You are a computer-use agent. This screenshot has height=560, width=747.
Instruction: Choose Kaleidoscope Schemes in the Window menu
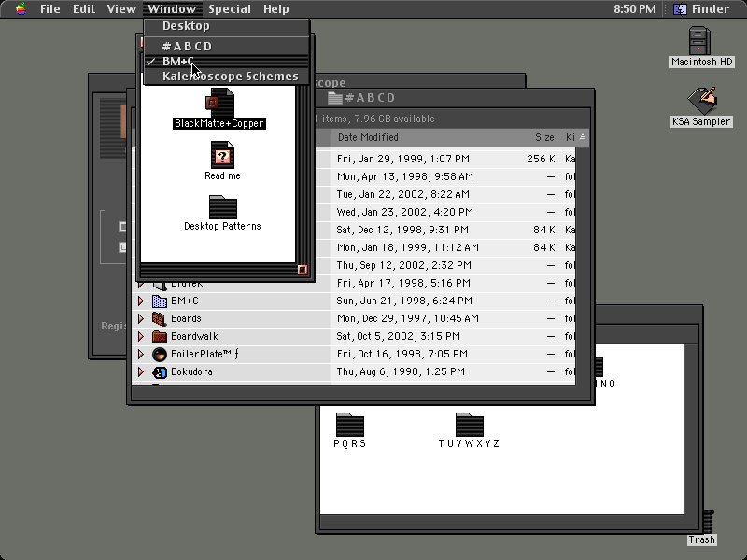click(227, 77)
